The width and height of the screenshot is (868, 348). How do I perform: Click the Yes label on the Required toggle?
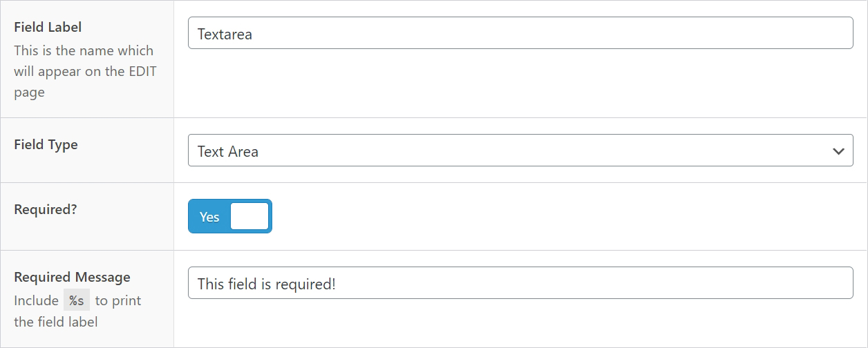209,217
